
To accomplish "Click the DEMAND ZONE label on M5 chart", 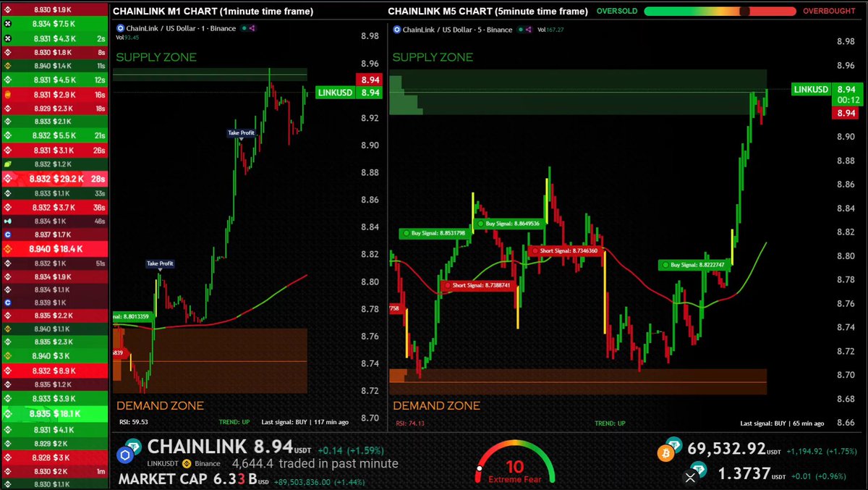I will pyautogui.click(x=436, y=405).
